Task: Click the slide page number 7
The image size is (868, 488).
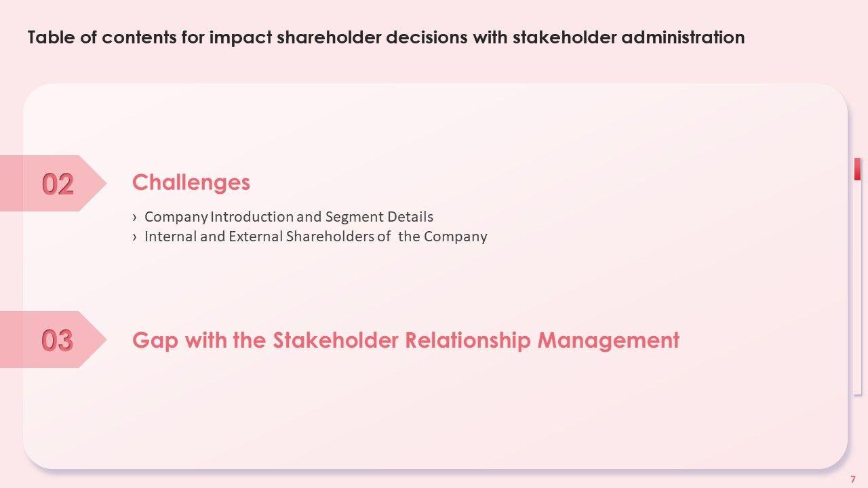Action: [x=853, y=479]
